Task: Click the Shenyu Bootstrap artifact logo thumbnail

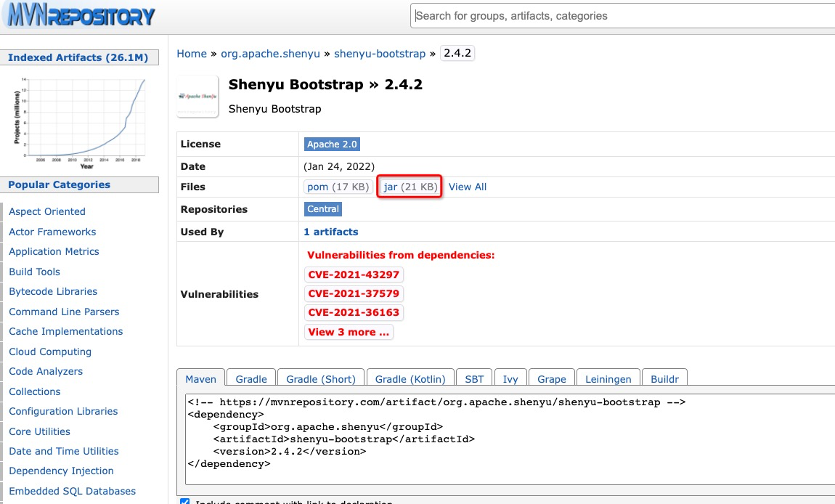Action: (197, 97)
